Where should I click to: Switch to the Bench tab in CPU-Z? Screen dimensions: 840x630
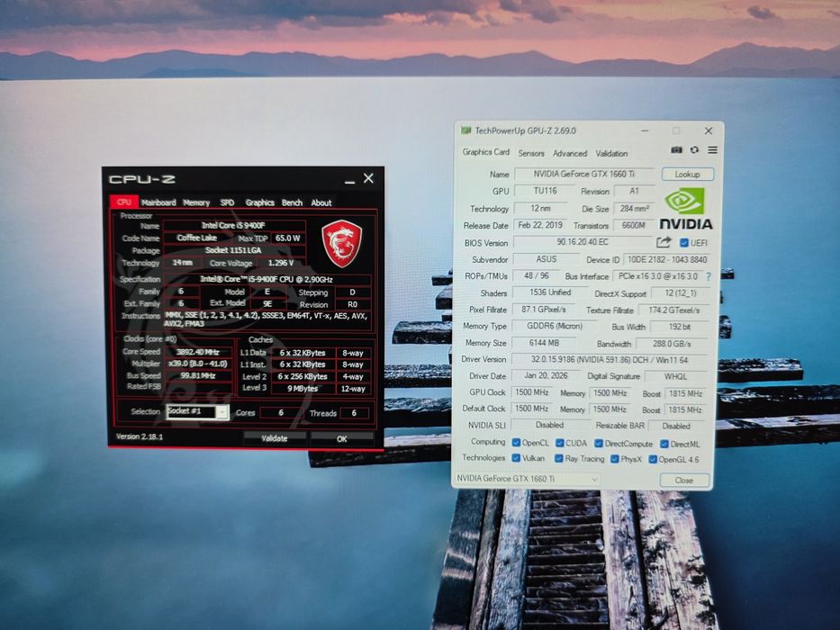coord(292,202)
